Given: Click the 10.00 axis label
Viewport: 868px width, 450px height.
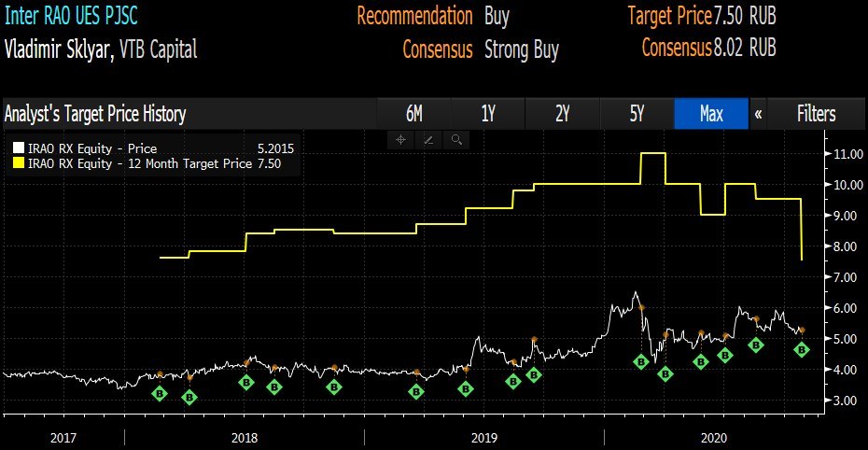Looking at the screenshot, I should (x=848, y=185).
